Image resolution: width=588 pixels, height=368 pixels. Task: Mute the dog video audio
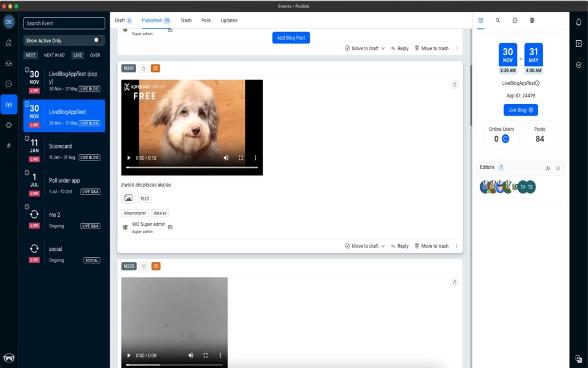point(226,158)
